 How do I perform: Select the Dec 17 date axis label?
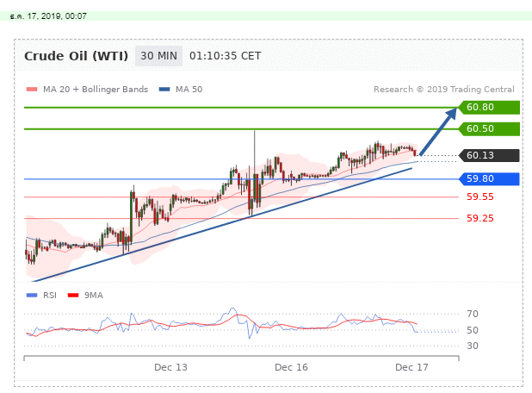411,367
